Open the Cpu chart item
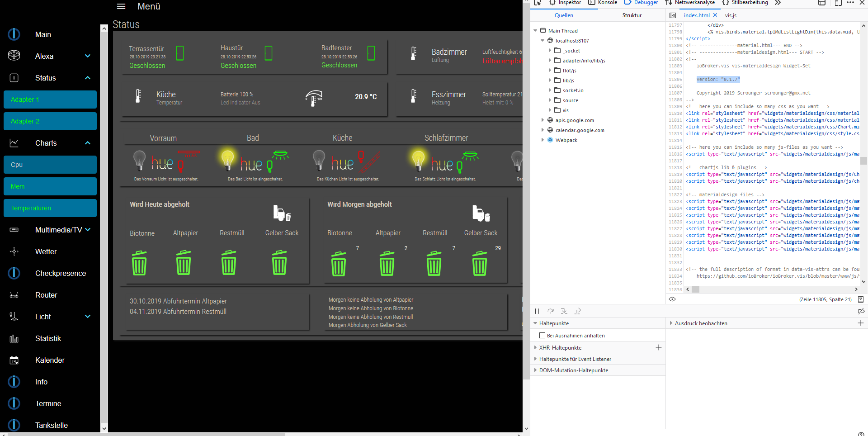Viewport: 868px width, 436px height. coord(50,165)
